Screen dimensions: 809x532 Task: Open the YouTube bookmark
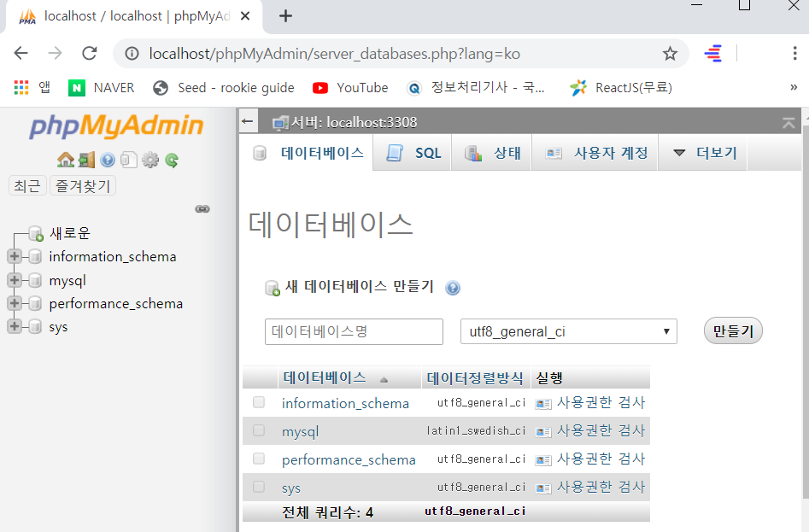point(350,88)
